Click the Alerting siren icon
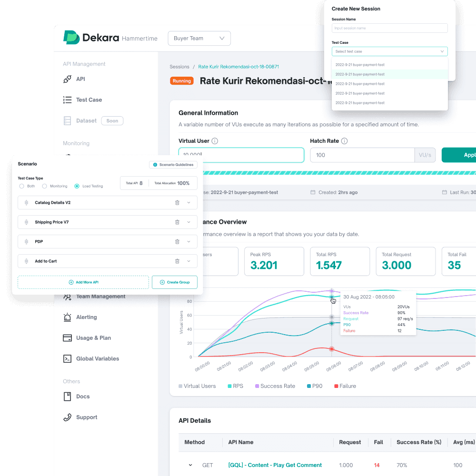 point(68,317)
